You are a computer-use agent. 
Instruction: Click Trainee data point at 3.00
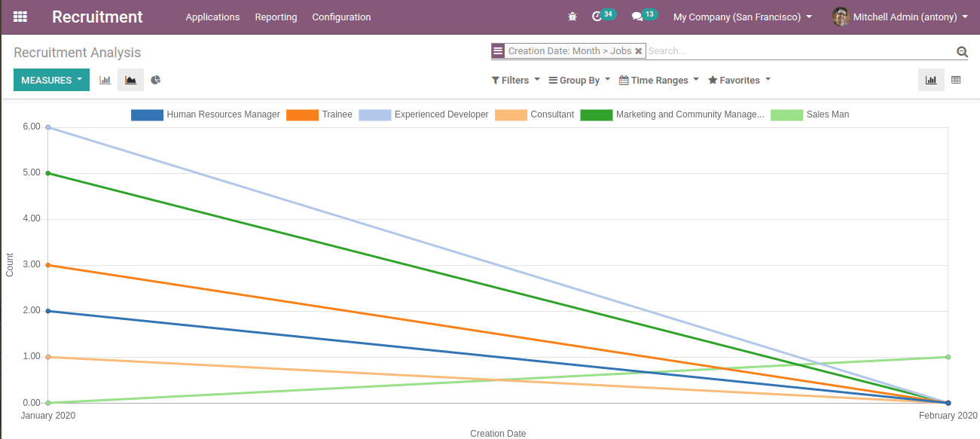(x=48, y=265)
